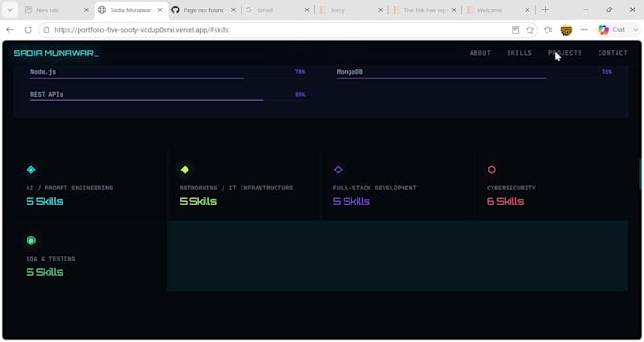The height and width of the screenshot is (342, 644).
Task: Open the favorites list icon
Action: click(548, 30)
